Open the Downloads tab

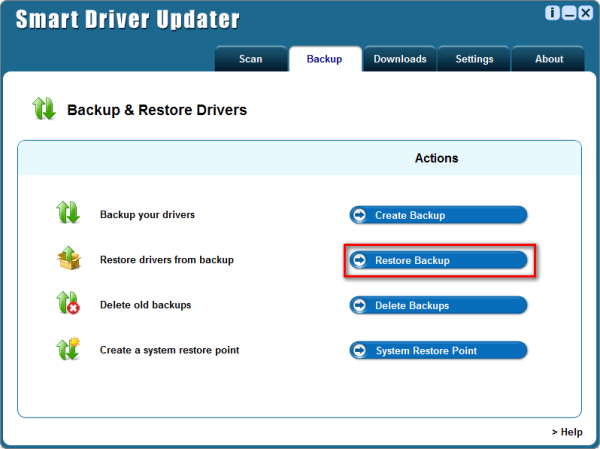coord(400,59)
